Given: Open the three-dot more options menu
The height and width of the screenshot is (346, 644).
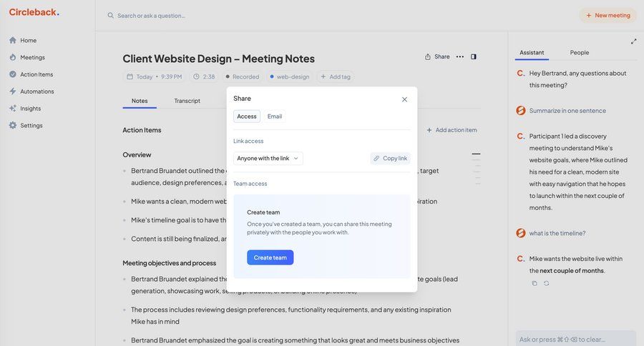Looking at the screenshot, I should [x=460, y=56].
